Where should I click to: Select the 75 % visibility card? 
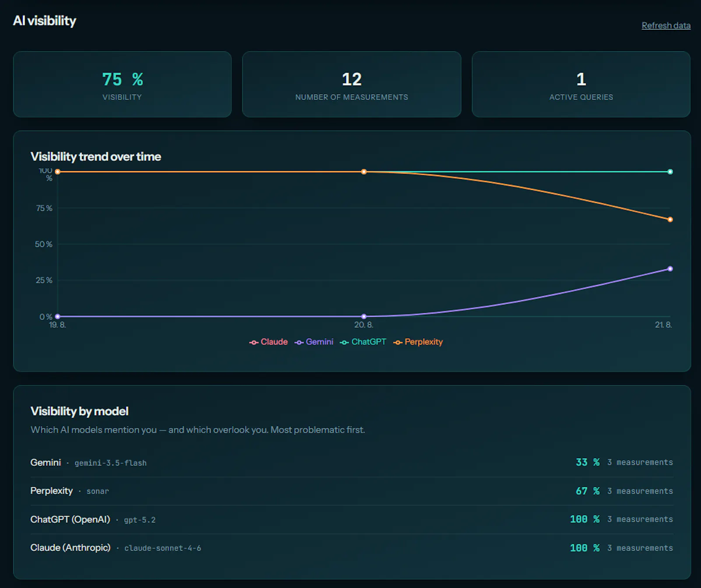122,84
